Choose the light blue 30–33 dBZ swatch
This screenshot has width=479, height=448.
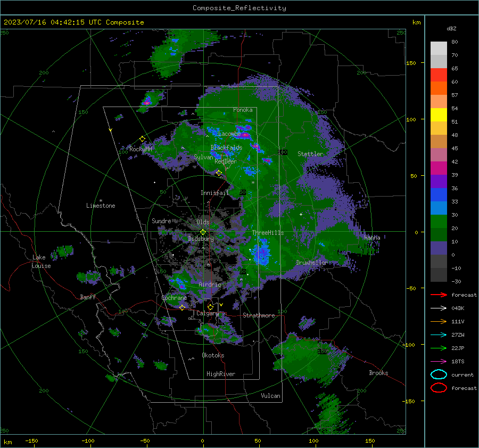click(x=439, y=208)
